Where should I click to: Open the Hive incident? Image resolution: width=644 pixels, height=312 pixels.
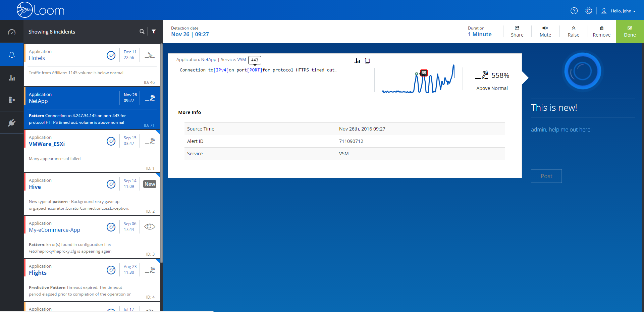click(92, 194)
